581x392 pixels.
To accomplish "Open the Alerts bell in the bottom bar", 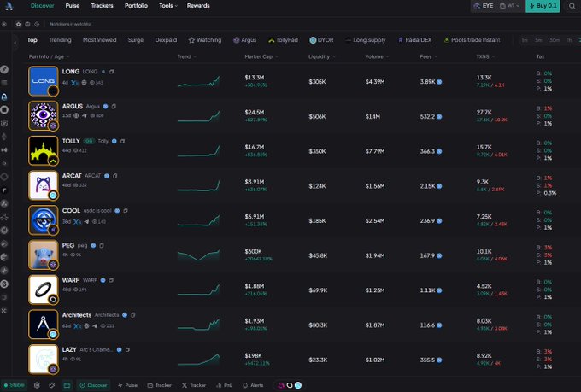I will pos(253,385).
